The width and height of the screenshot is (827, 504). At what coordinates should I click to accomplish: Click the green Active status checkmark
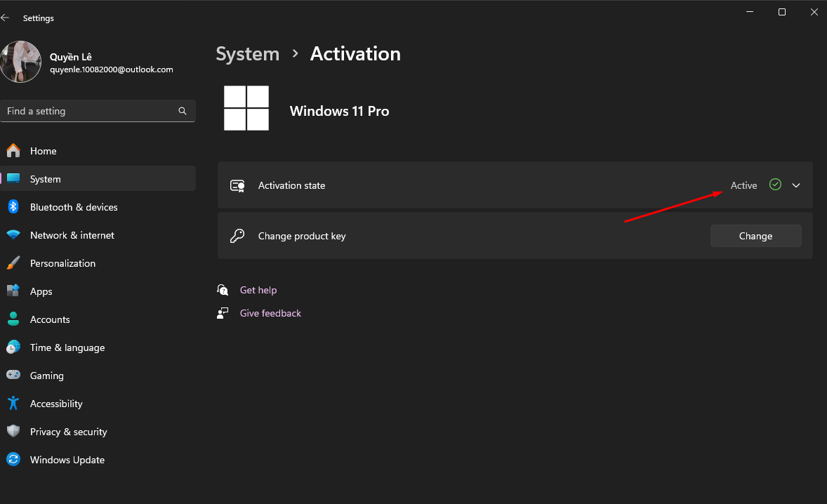click(775, 185)
